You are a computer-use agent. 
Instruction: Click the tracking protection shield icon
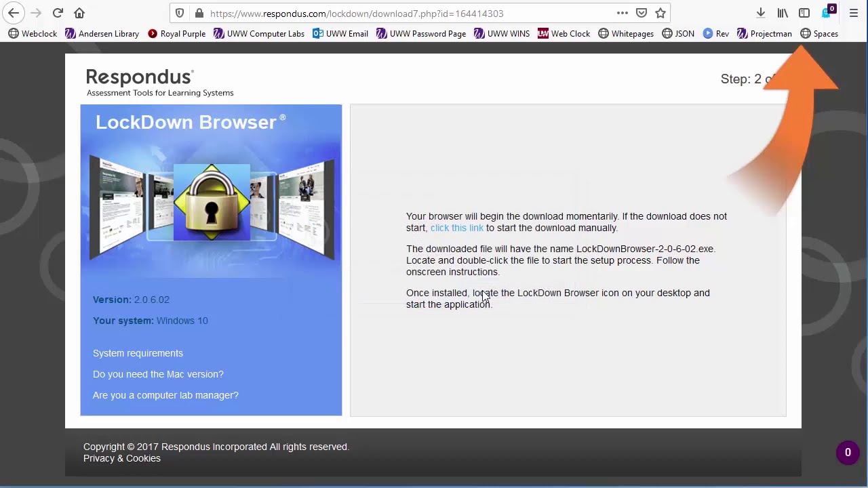(x=180, y=13)
